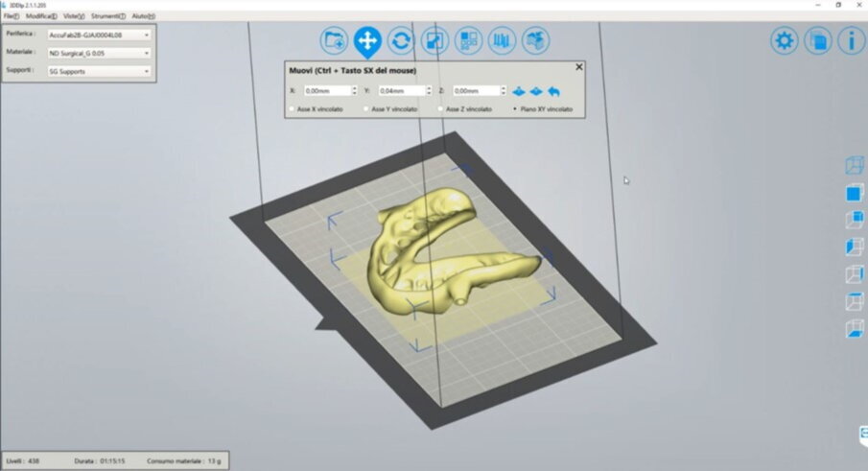Click the undo arrow in Muovi panel
The width and height of the screenshot is (868, 471).
pos(553,91)
